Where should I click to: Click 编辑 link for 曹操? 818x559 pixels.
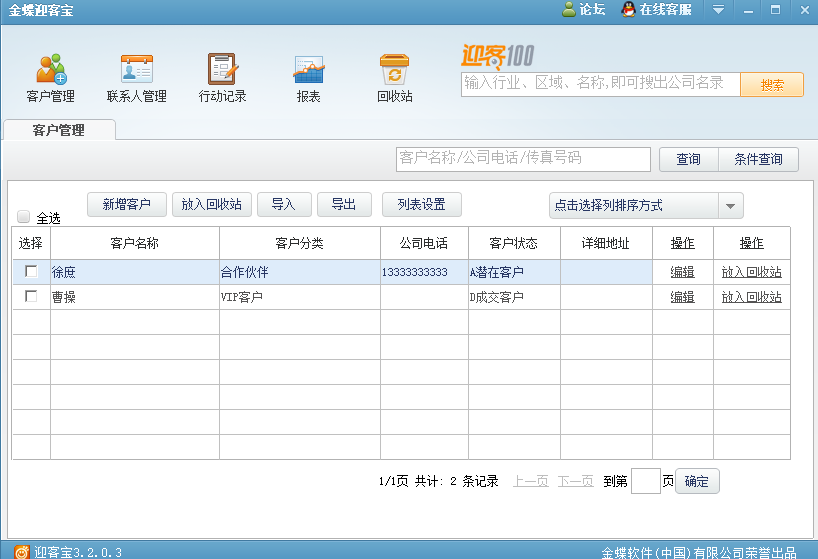tap(682, 297)
